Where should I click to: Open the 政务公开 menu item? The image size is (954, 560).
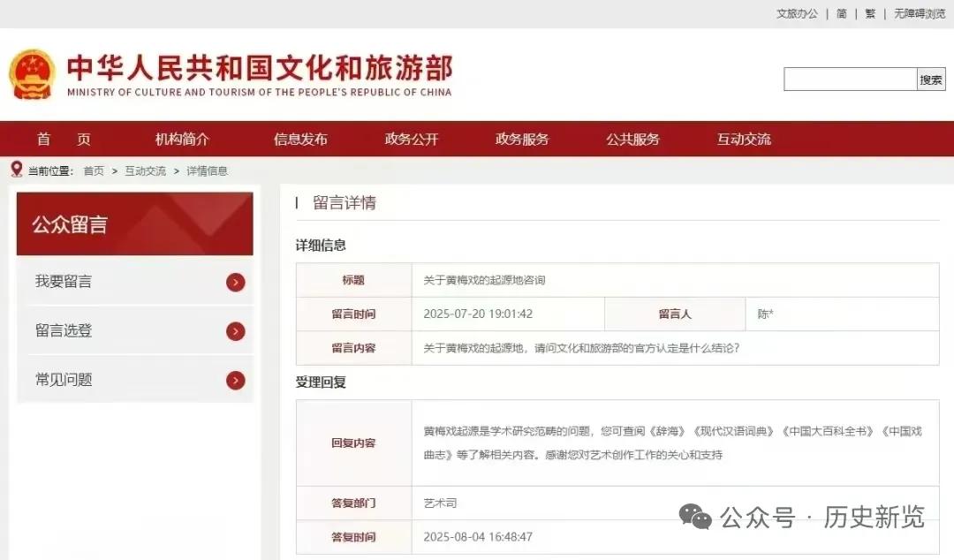click(x=412, y=140)
